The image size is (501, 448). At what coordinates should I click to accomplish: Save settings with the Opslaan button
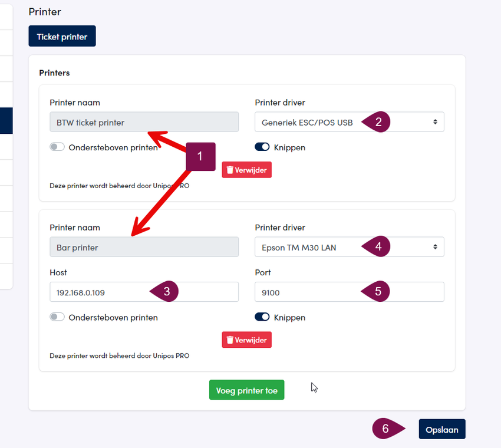(442, 429)
